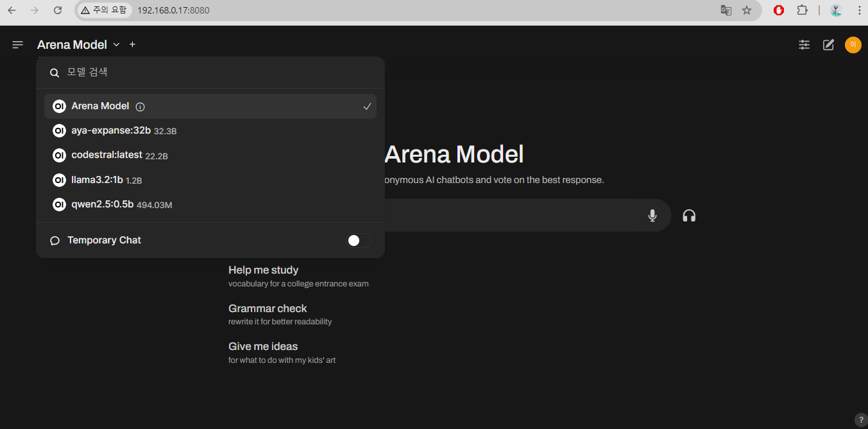868x429 pixels.
Task: Click the Temporary Chat bubble icon
Action: [55, 240]
